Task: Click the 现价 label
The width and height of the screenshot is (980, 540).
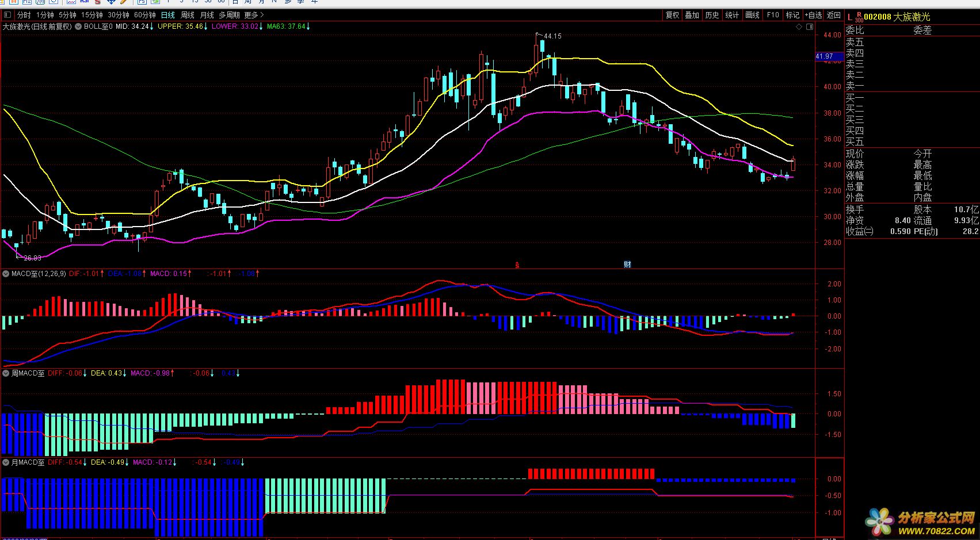Action: [x=855, y=154]
